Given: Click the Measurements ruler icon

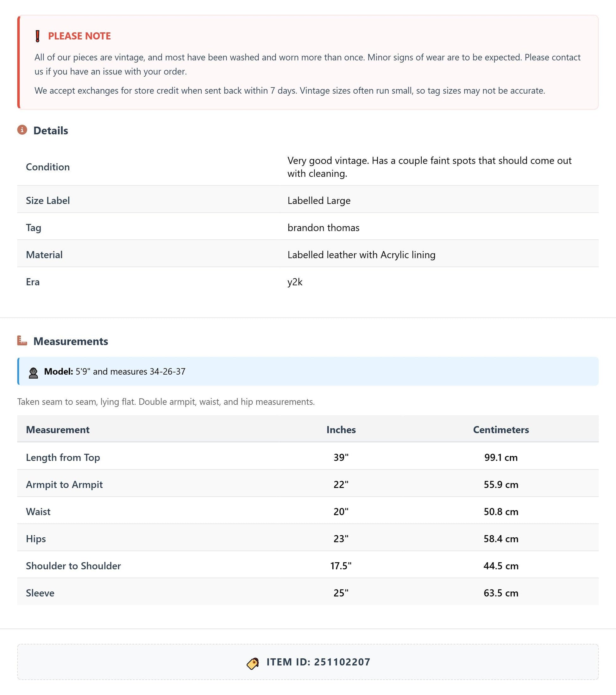Looking at the screenshot, I should pos(22,340).
